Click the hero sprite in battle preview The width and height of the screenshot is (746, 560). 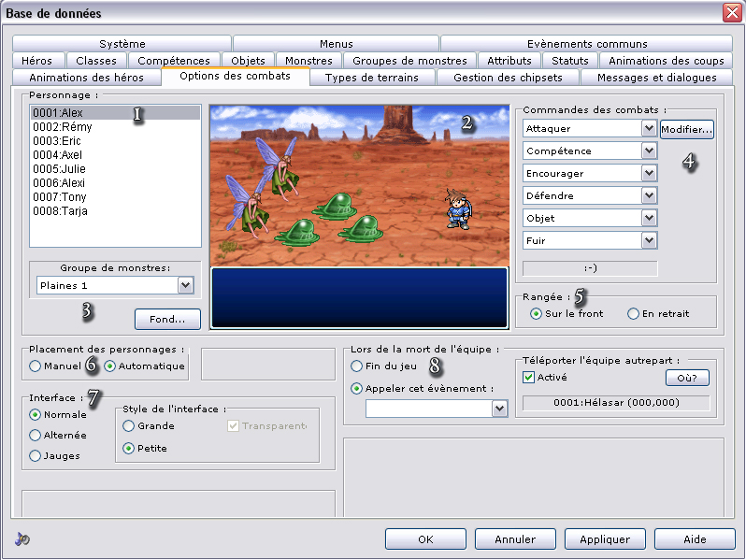click(x=458, y=208)
